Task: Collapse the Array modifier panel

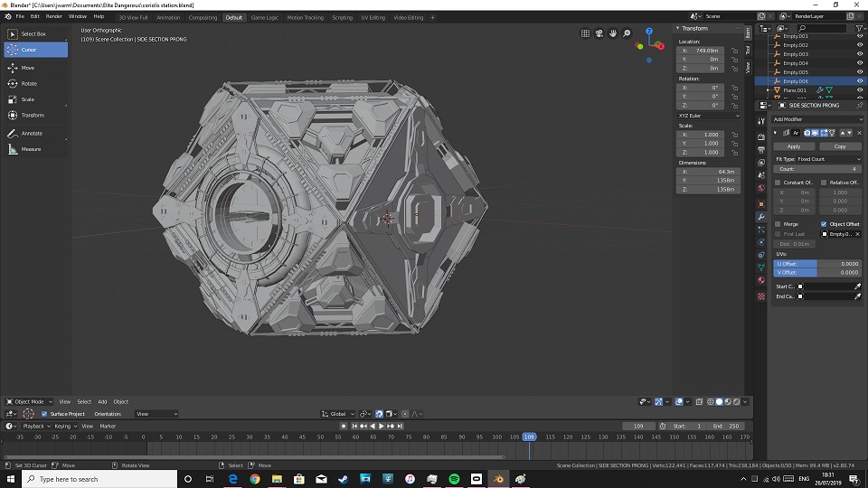Action: pyautogui.click(x=775, y=133)
